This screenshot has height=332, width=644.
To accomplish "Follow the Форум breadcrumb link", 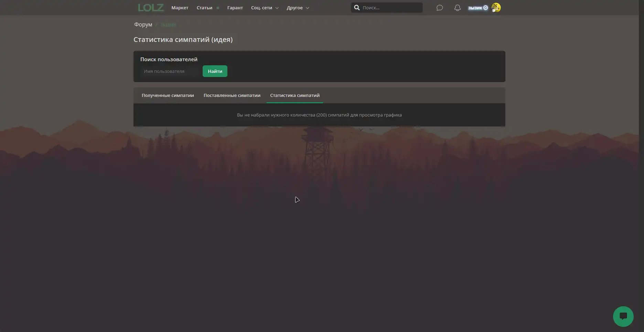I will [x=143, y=24].
